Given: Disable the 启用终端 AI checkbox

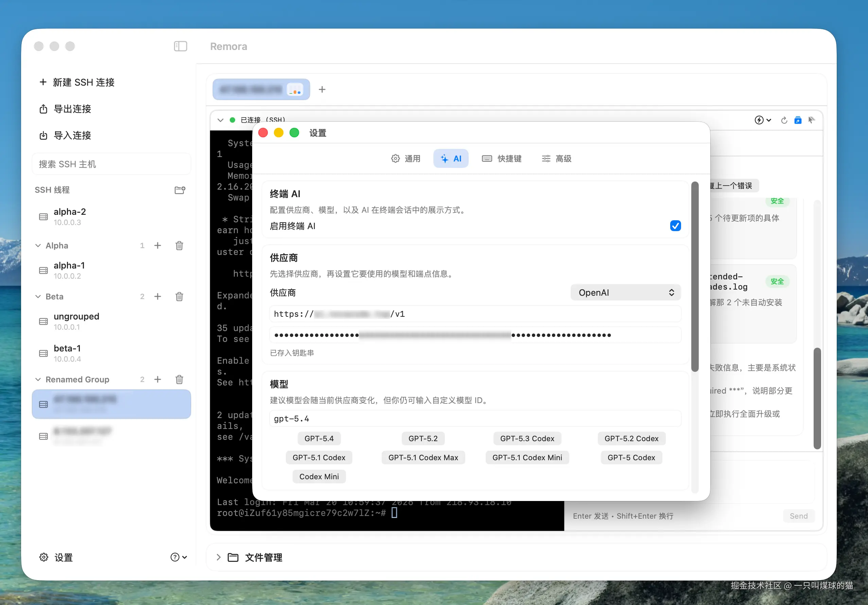Looking at the screenshot, I should (x=675, y=226).
